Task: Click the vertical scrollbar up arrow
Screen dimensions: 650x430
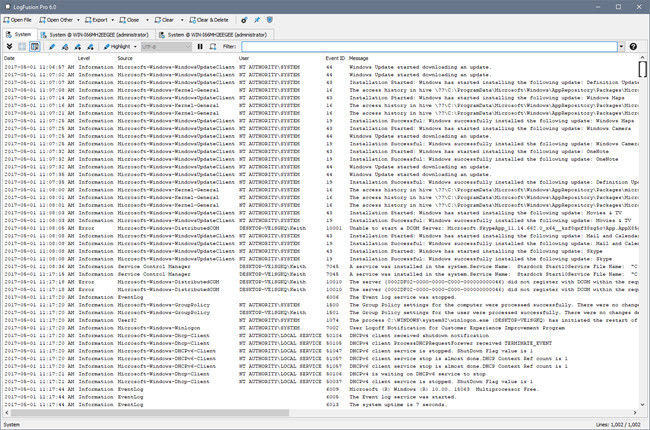Action: (643, 58)
